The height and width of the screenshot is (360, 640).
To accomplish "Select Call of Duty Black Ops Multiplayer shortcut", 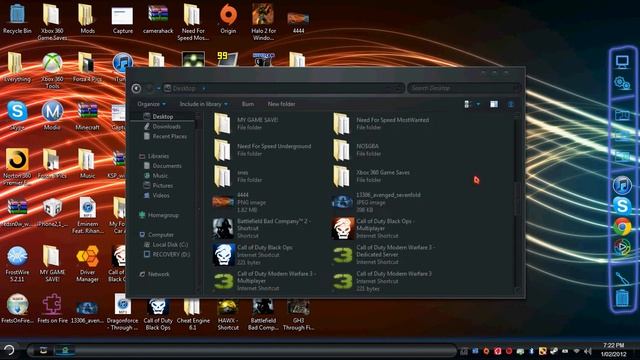I will coord(372,228).
